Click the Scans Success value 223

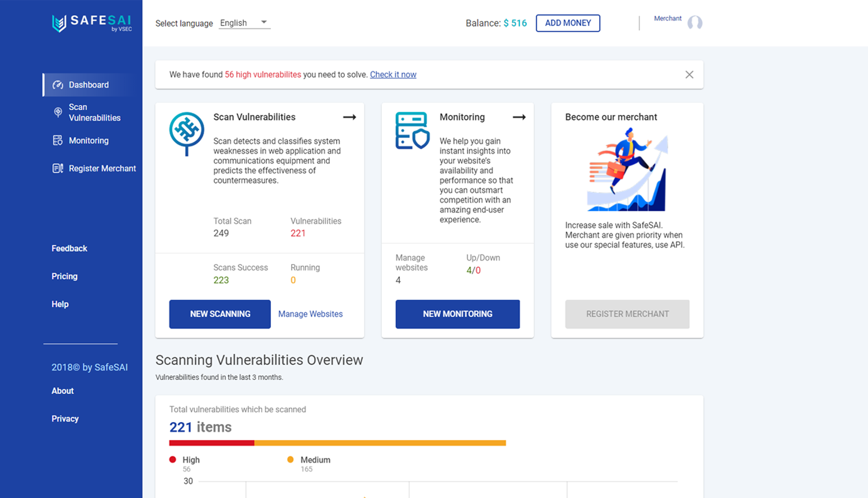click(221, 280)
